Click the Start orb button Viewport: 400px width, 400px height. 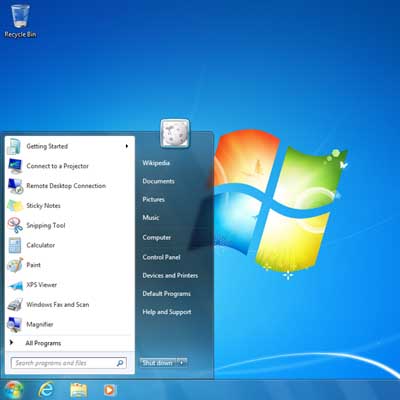pyautogui.click(x=13, y=390)
